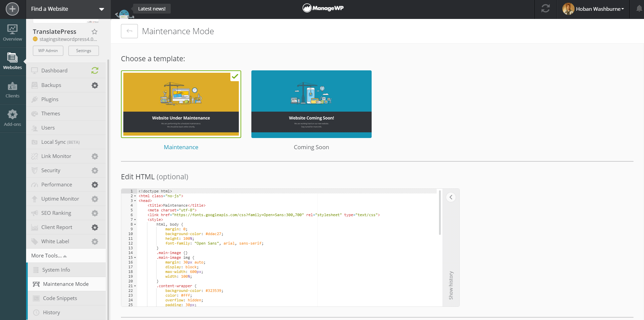Collapse the history panel chevron
The height and width of the screenshot is (320, 644).
coord(451,197)
